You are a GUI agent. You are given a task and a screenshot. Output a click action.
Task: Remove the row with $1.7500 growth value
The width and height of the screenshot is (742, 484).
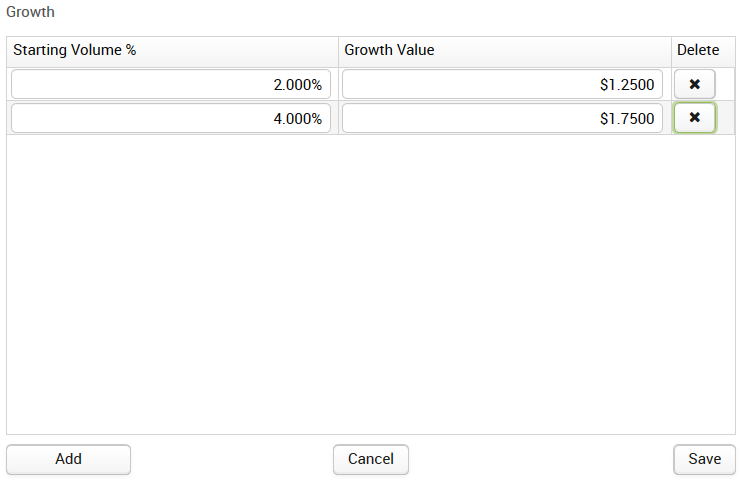point(694,118)
